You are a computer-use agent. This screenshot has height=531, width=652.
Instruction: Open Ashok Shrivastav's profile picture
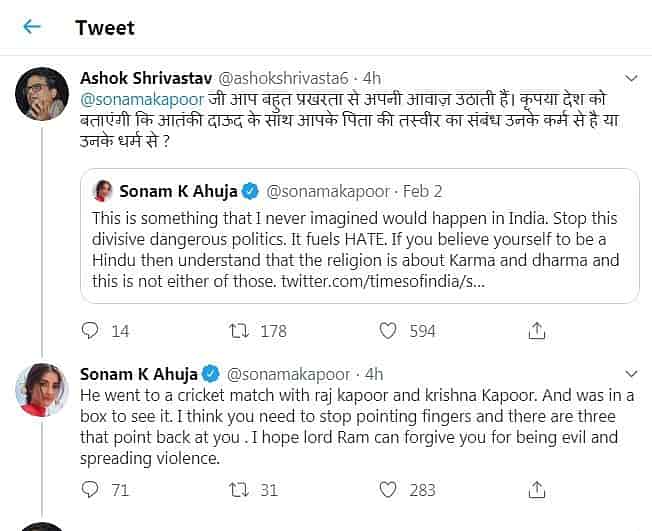(x=42, y=95)
